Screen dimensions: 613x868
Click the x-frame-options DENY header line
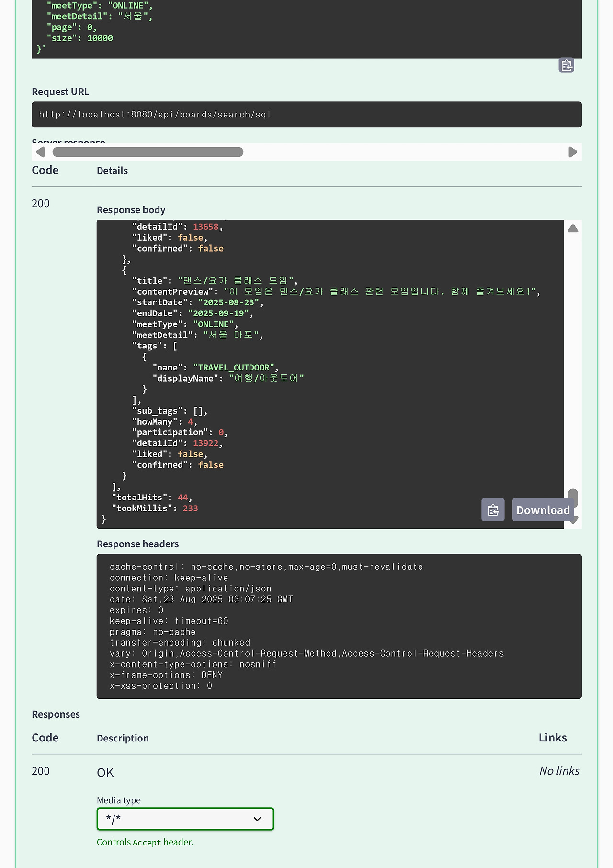[166, 675]
